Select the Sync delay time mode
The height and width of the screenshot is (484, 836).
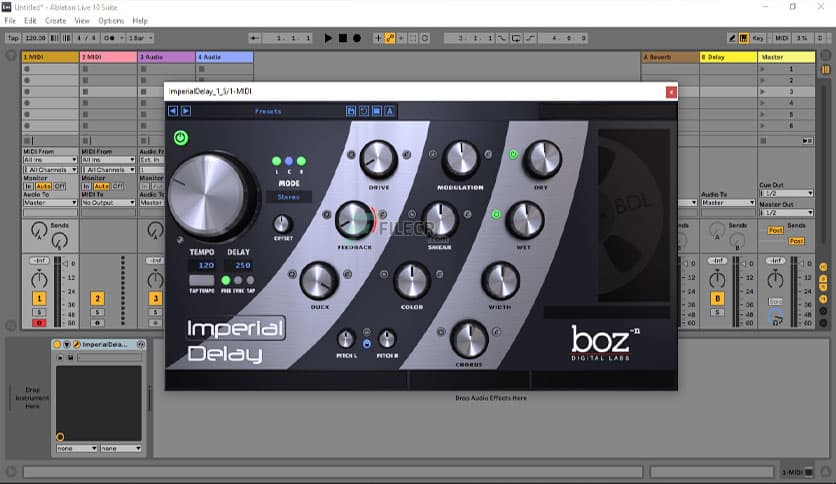(238, 280)
